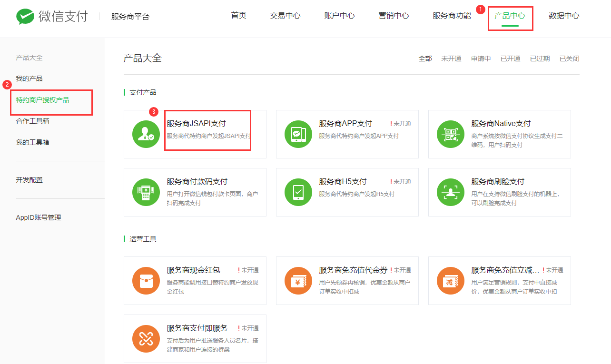Filter products by 已关闭
Screen dimensions: 611x364
pos(569,59)
